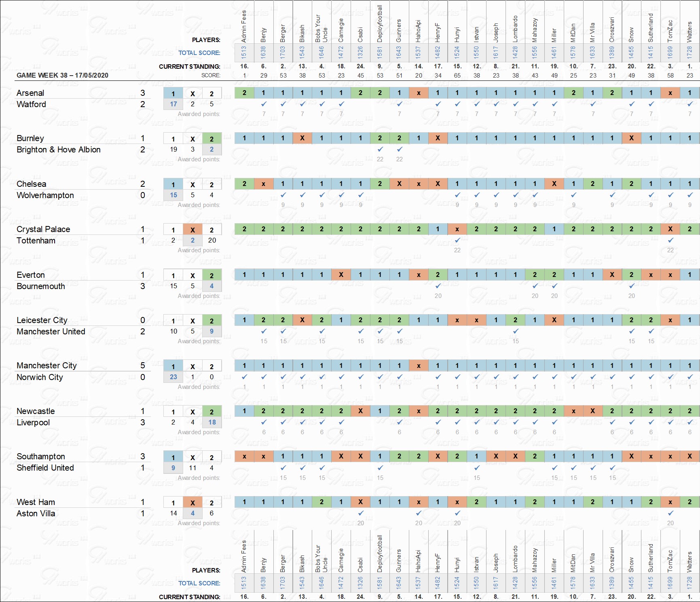Click the top CURRENT STANDING label
Screen dimensions: 700x602
point(189,66)
